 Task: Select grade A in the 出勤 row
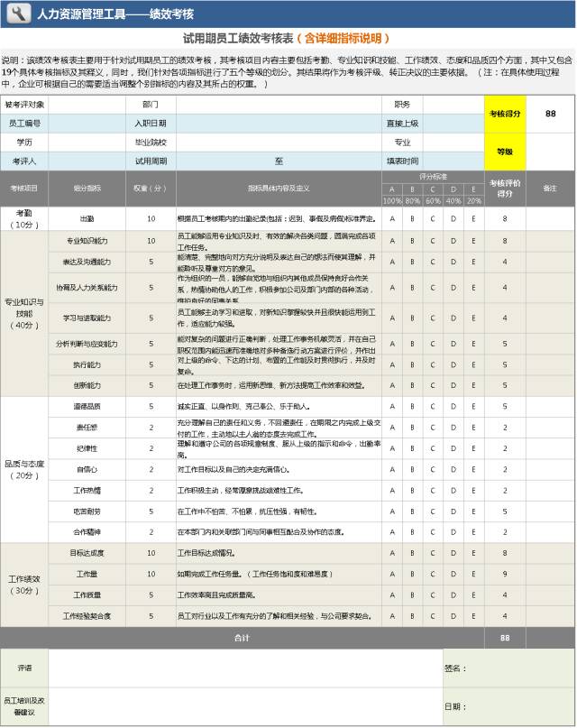pos(392,218)
